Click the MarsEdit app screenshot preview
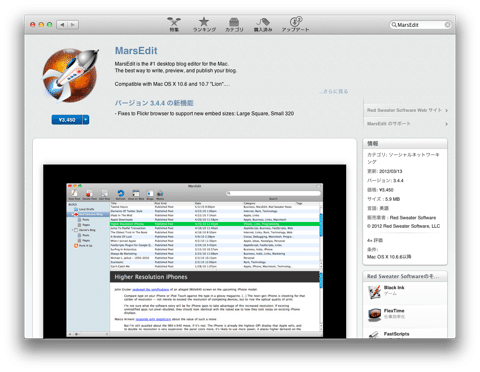The image size is (480, 372). tap(194, 251)
